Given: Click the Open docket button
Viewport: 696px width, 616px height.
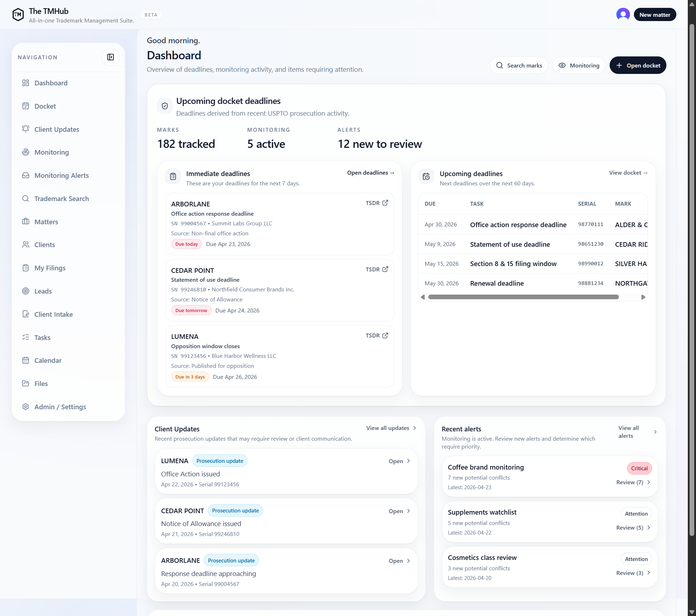Looking at the screenshot, I should tap(637, 65).
